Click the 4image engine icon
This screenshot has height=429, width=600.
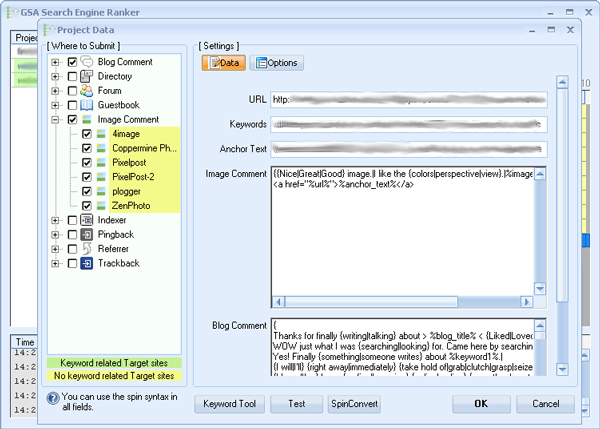point(101,134)
